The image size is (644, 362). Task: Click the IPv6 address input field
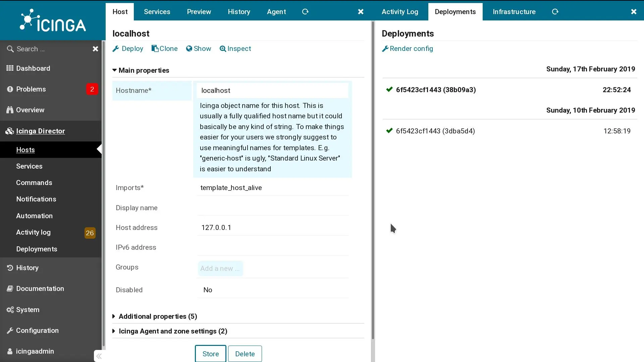pyautogui.click(x=273, y=247)
